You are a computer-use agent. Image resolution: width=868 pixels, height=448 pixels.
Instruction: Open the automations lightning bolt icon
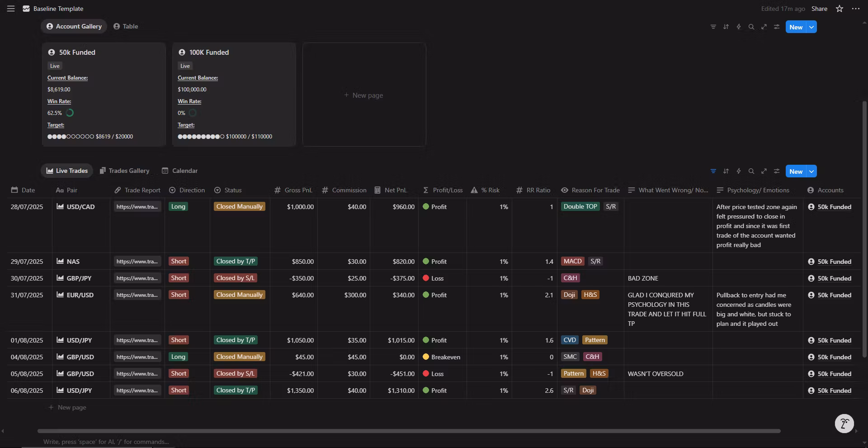point(739,171)
